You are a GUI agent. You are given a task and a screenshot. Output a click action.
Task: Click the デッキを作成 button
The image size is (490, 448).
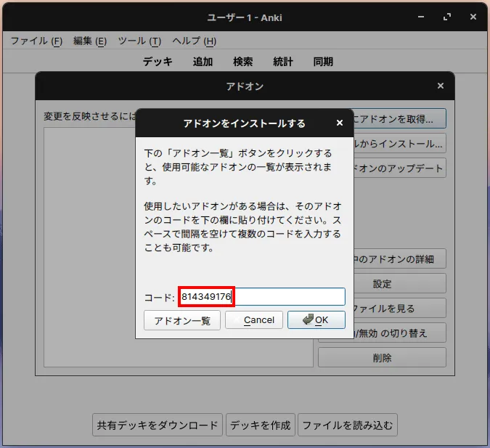pyautogui.click(x=261, y=425)
